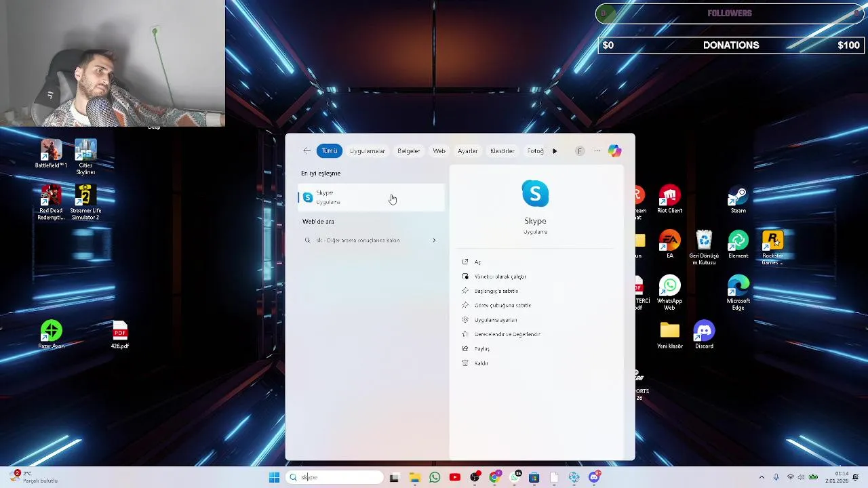The width and height of the screenshot is (868, 488).
Task: Open the volume speaker tray icon
Action: click(x=801, y=477)
